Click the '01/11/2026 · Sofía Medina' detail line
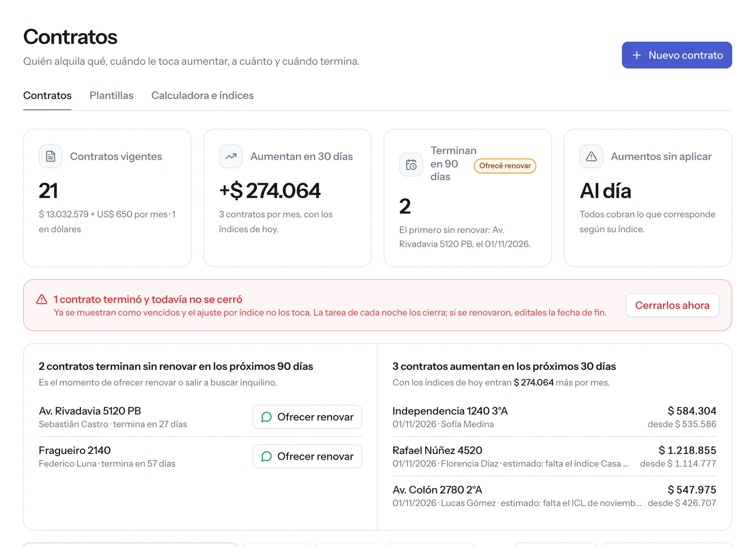 pyautogui.click(x=443, y=424)
